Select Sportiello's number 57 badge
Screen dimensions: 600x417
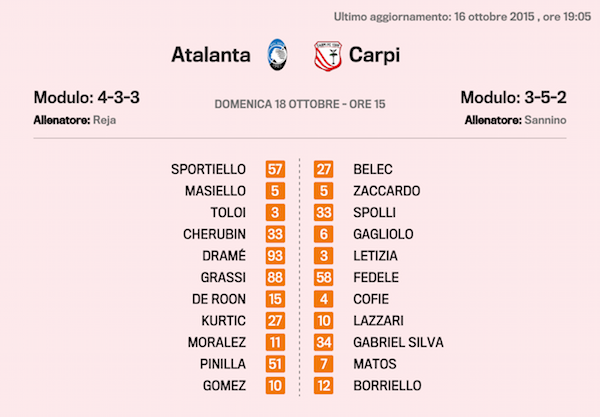[x=275, y=169]
